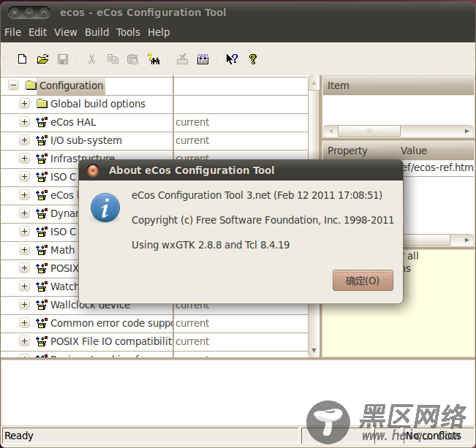This screenshot has height=448, width=476.
Task: Click the eCos HAL package icon
Action: pos(42,122)
